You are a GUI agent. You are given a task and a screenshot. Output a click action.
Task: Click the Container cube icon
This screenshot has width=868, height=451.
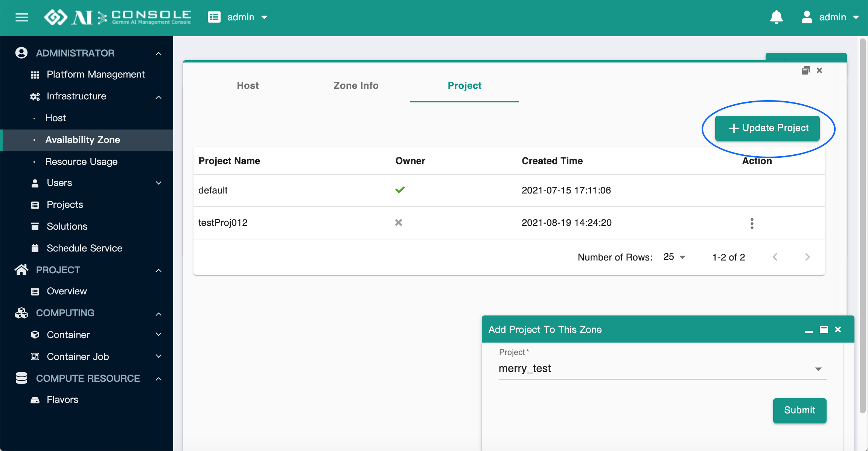tap(35, 335)
